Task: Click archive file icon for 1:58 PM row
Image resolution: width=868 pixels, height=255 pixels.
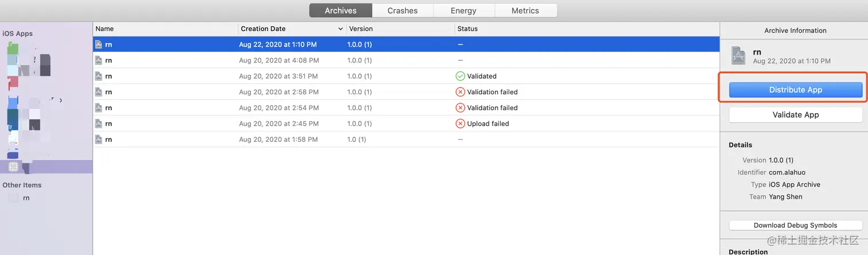Action: tap(99, 140)
